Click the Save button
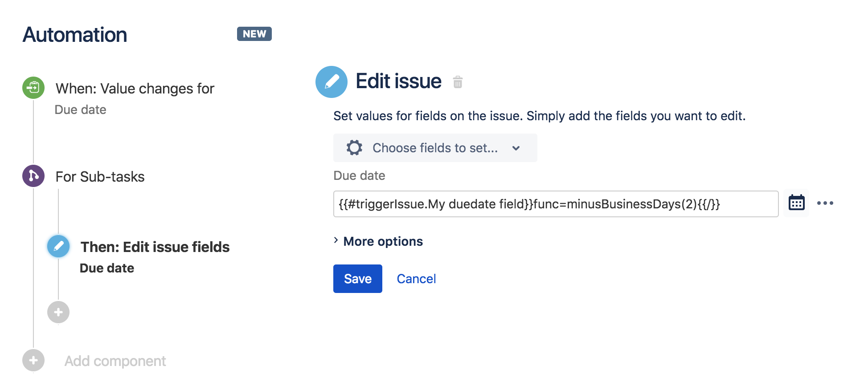 tap(357, 278)
